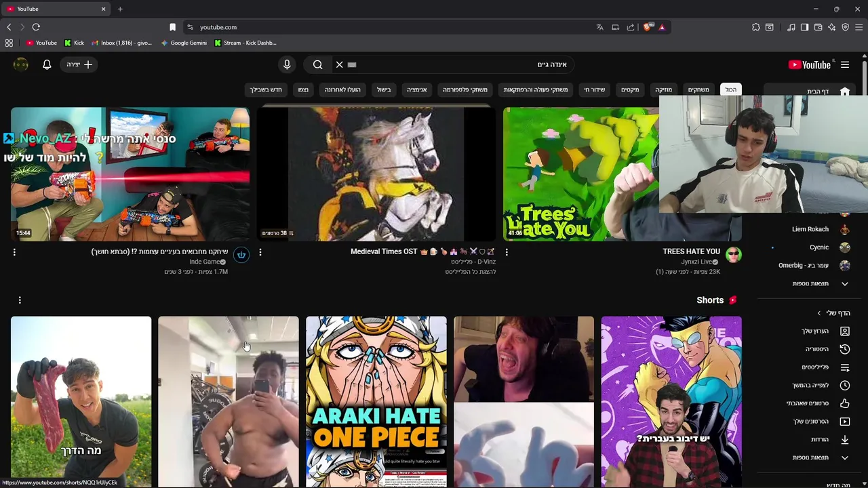Screen dimensions: 868x488
Task: Select the 'משחקים' filter chip
Action: pyautogui.click(x=698, y=89)
